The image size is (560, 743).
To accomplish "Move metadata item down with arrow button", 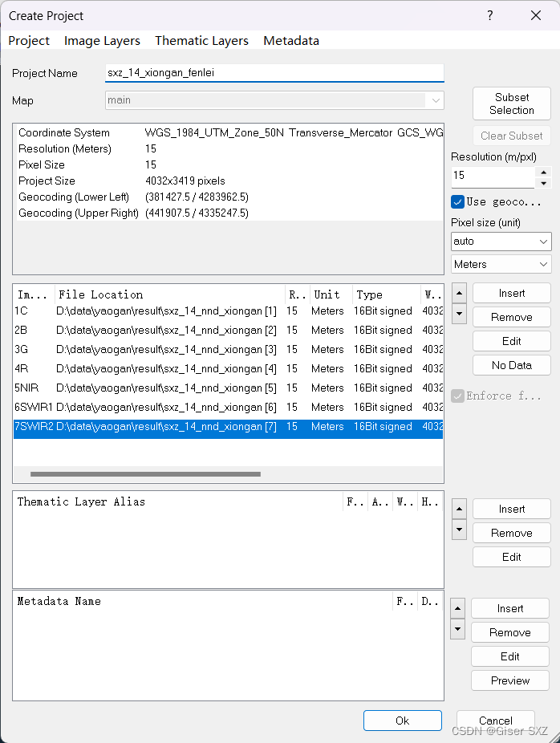I will [457, 629].
